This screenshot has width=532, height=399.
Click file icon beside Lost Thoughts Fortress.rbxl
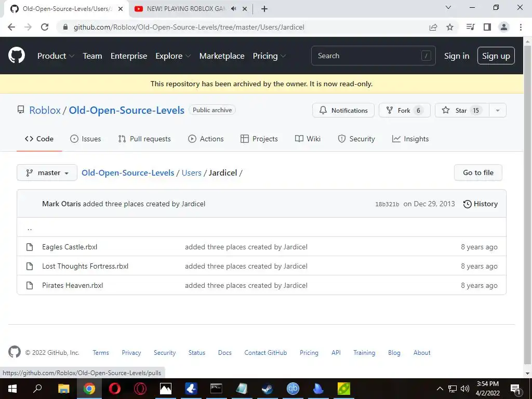click(30, 267)
